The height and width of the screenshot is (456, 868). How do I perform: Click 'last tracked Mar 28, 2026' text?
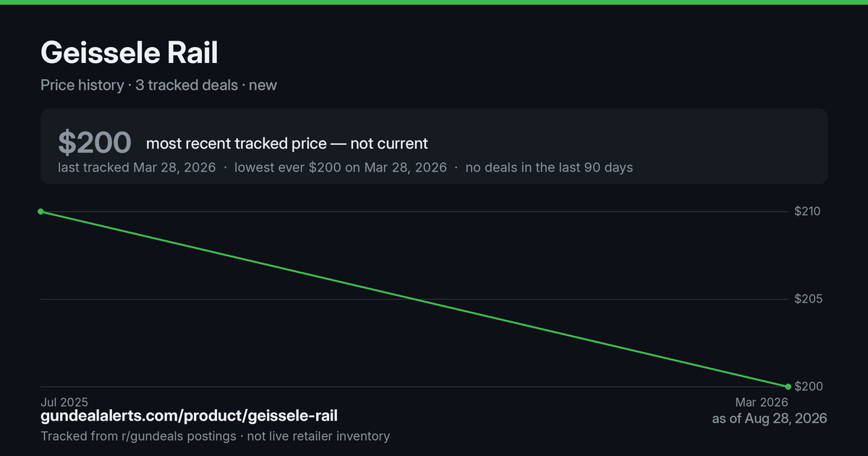[137, 167]
